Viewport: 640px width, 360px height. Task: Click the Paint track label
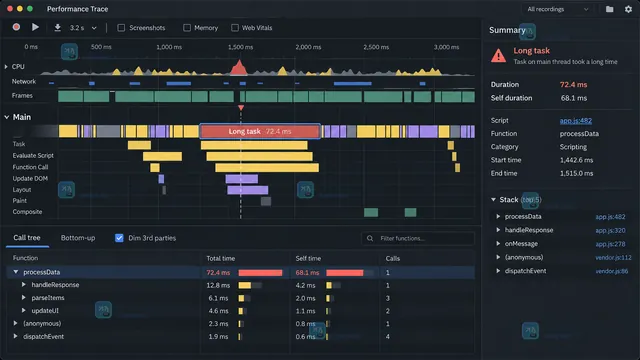point(20,201)
